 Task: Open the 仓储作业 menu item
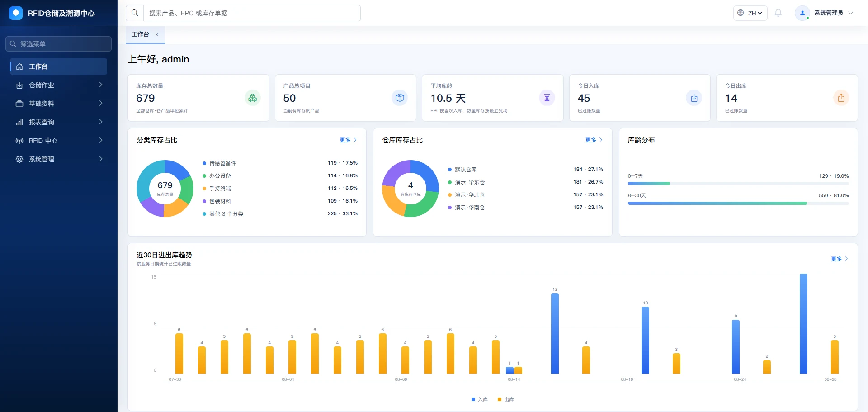click(x=58, y=85)
